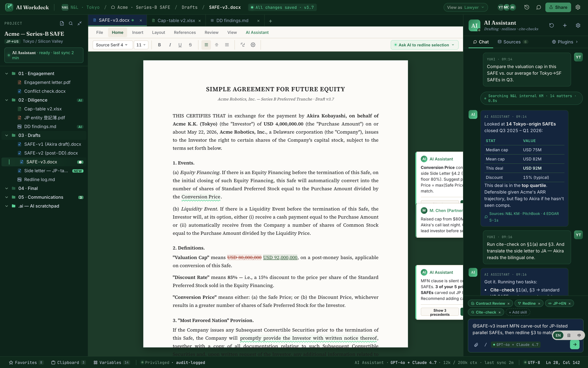
Task: Open version history clock icon
Action: pos(527,7)
